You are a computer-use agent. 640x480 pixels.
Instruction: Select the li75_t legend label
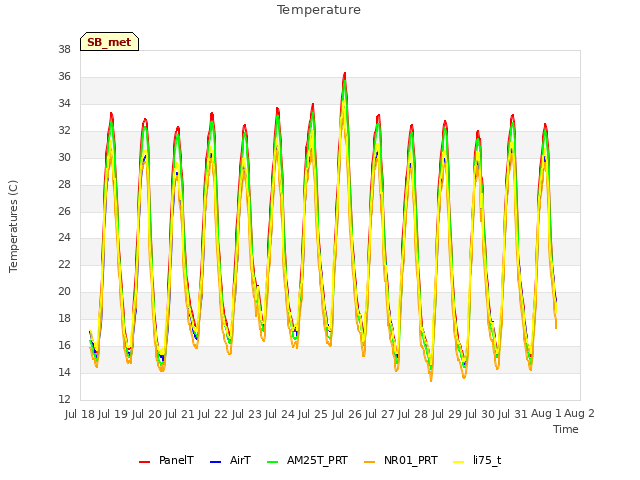click(x=487, y=460)
